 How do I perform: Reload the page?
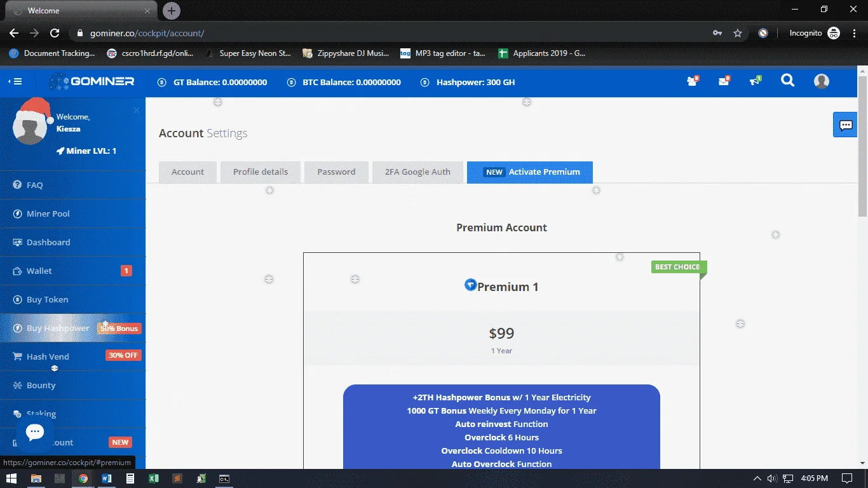(x=55, y=33)
